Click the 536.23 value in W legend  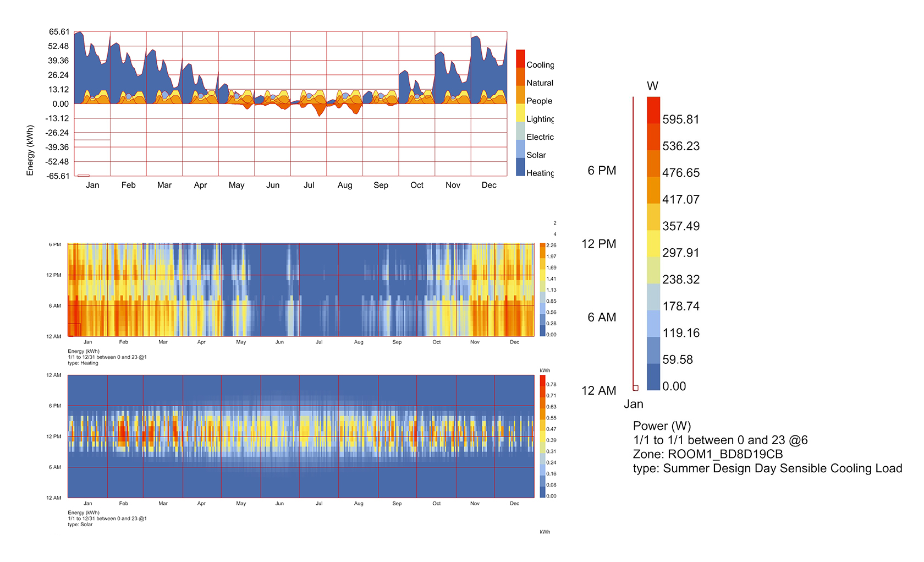(x=681, y=146)
